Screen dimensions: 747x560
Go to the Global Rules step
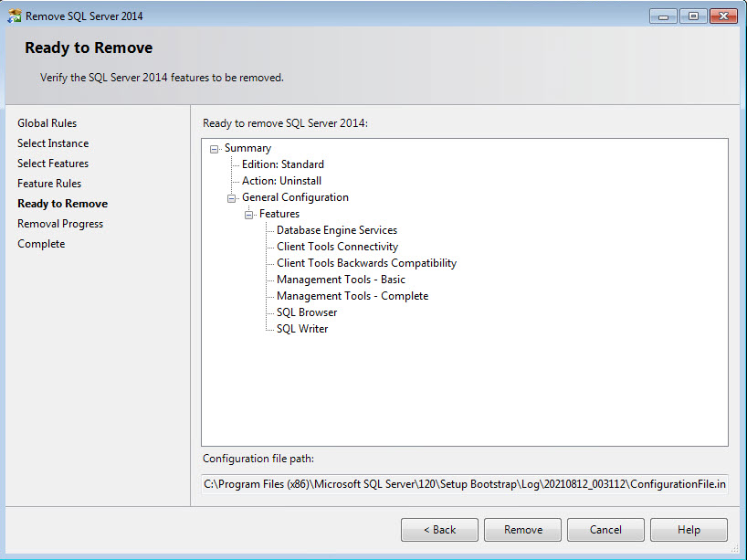[x=47, y=123]
